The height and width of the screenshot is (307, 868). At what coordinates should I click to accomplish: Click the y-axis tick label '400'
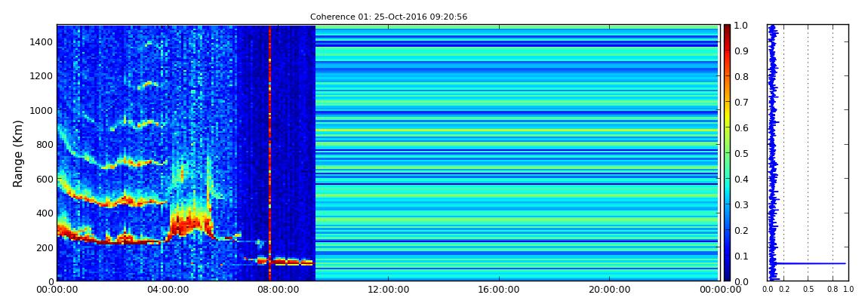pos(45,213)
